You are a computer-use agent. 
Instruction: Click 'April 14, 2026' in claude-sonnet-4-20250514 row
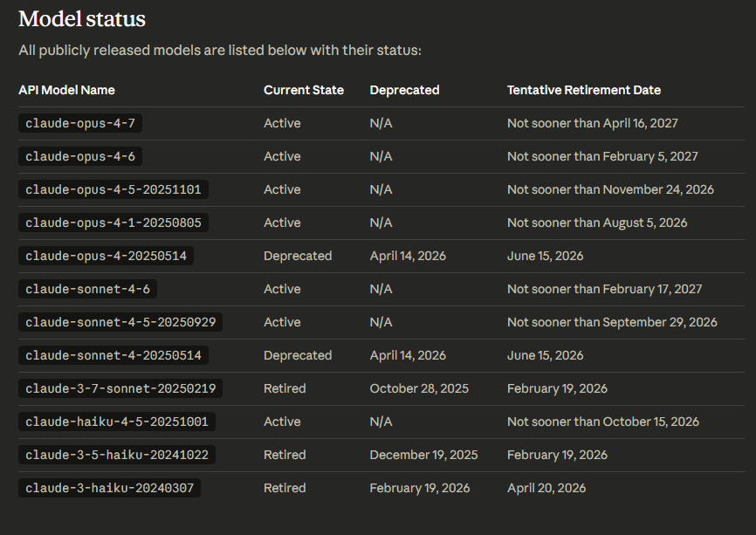pos(408,355)
